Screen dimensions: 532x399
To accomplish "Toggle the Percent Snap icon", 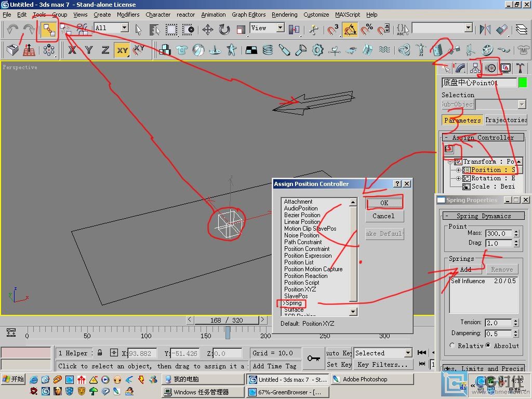I will pyautogui.click(x=366, y=30).
